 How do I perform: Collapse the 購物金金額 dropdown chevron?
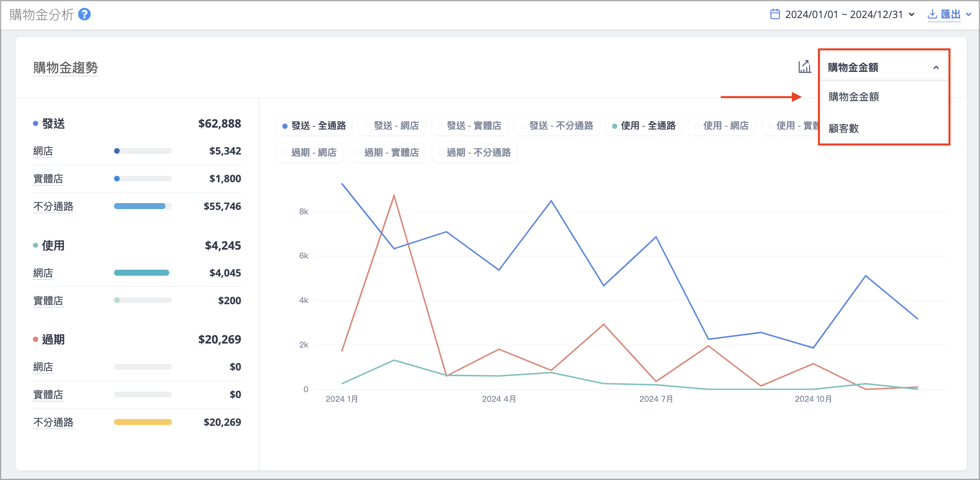pos(936,67)
